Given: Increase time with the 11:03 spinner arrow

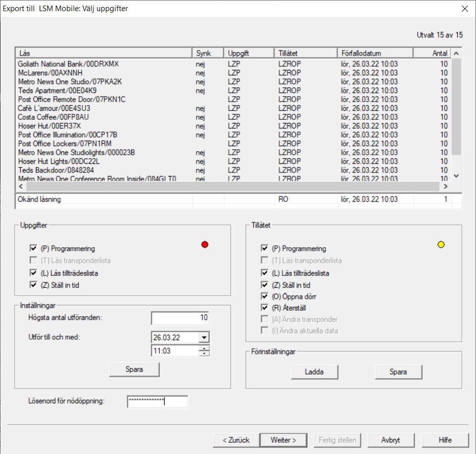Looking at the screenshot, I should [x=204, y=348].
